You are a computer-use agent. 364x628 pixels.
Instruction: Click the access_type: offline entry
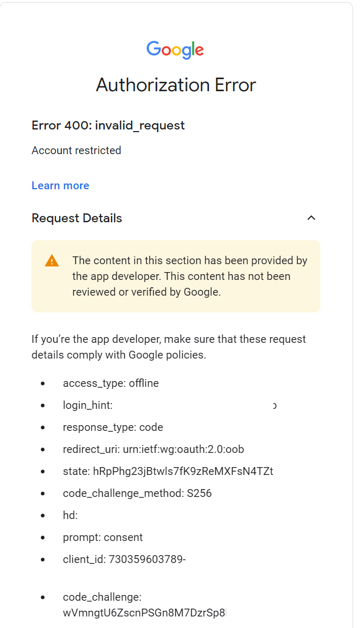point(111,383)
